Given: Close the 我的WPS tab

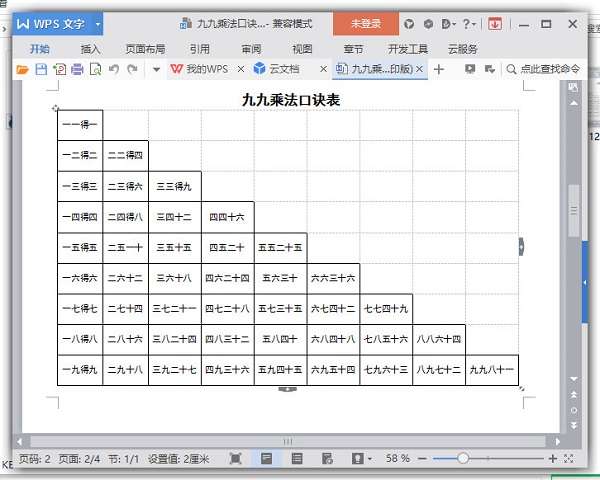Looking at the screenshot, I should click(x=241, y=69).
